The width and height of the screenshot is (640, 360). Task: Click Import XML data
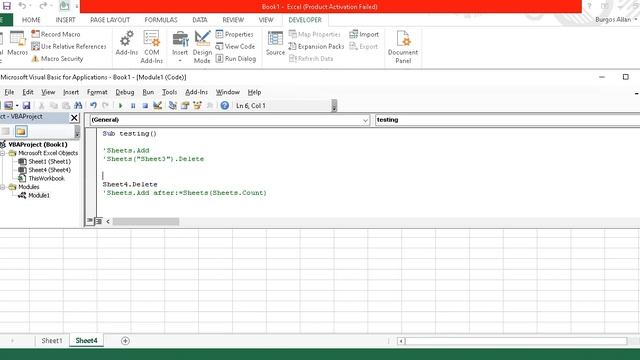[x=364, y=34]
